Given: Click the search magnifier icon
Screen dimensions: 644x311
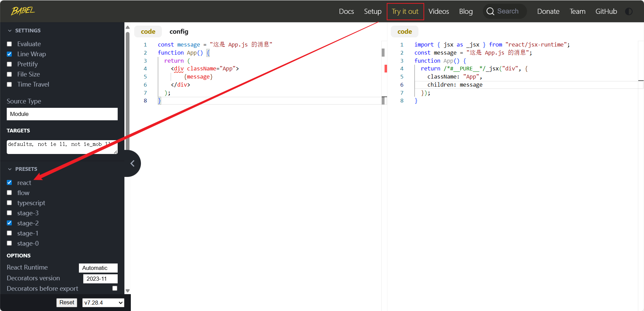Looking at the screenshot, I should click(x=490, y=11).
